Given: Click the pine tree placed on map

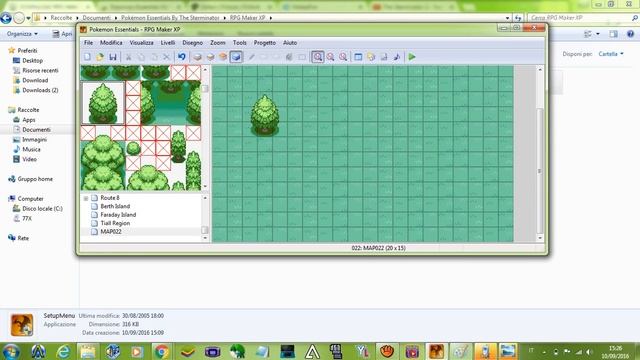Looking at the screenshot, I should (265, 115).
